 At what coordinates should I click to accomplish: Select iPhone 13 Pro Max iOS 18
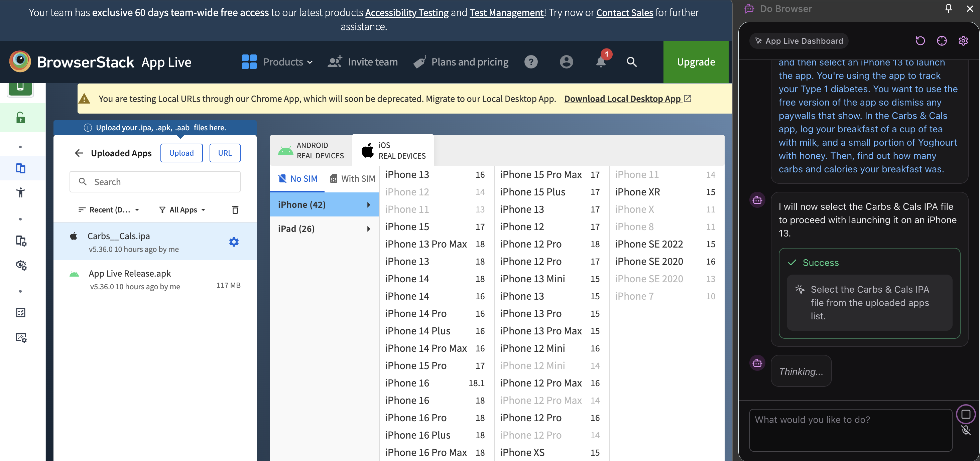(x=435, y=244)
